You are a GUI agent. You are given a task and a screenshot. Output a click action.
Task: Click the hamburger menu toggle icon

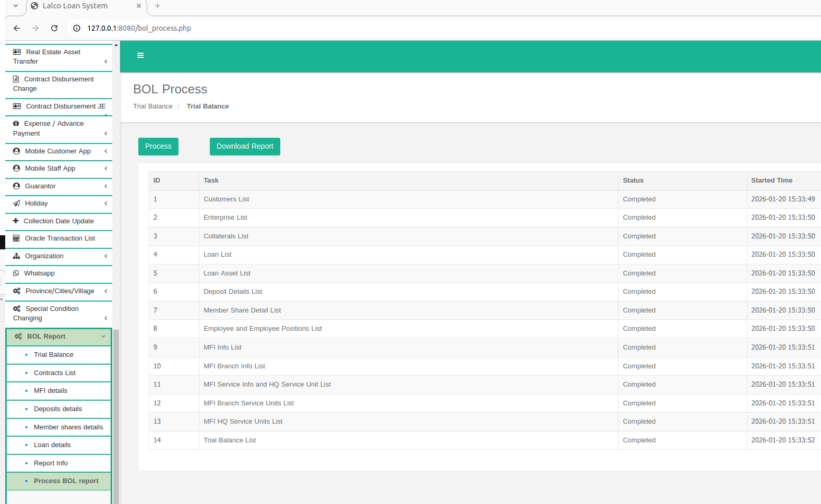pos(140,55)
